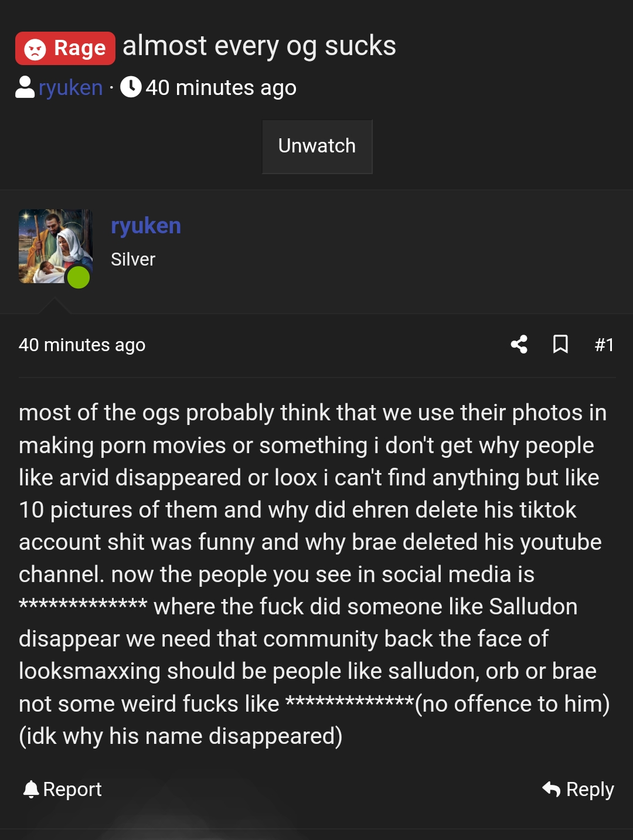Click the 40 minutes ago header timestamp
The height and width of the screenshot is (840, 633).
point(221,88)
